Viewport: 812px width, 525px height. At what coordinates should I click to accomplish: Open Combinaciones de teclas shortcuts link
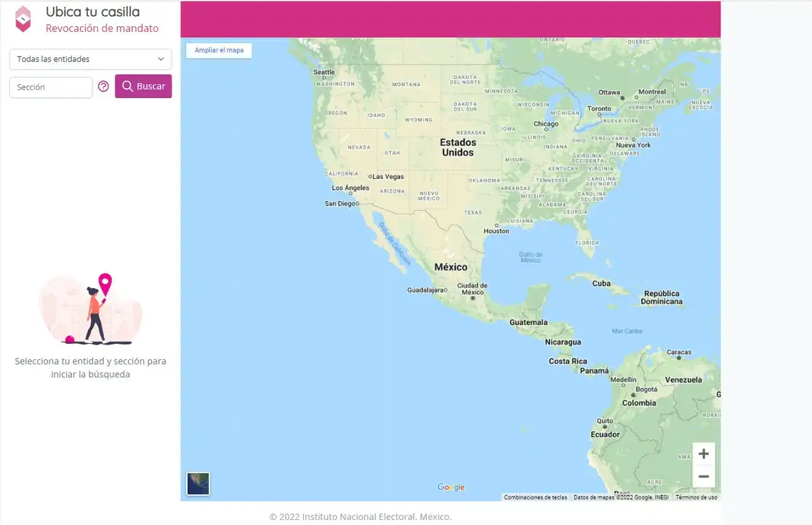click(536, 497)
